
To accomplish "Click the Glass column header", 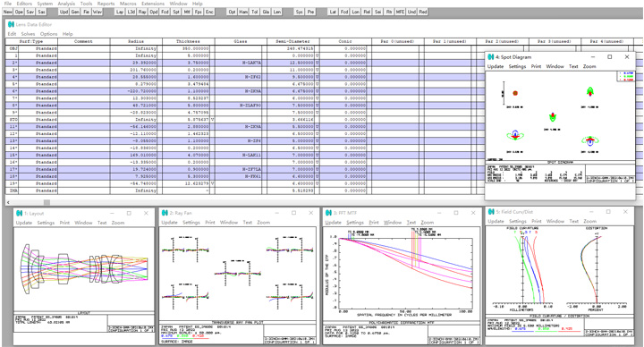I will 241,41.
